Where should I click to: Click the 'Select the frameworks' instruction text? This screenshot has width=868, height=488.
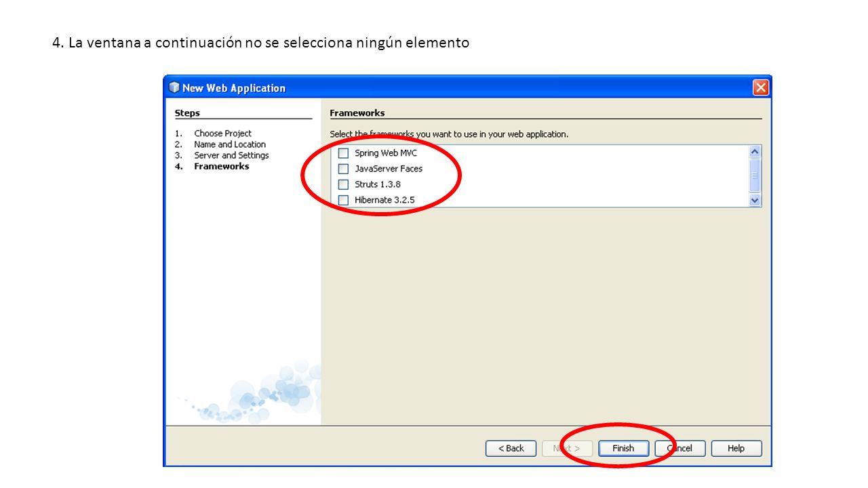click(449, 134)
